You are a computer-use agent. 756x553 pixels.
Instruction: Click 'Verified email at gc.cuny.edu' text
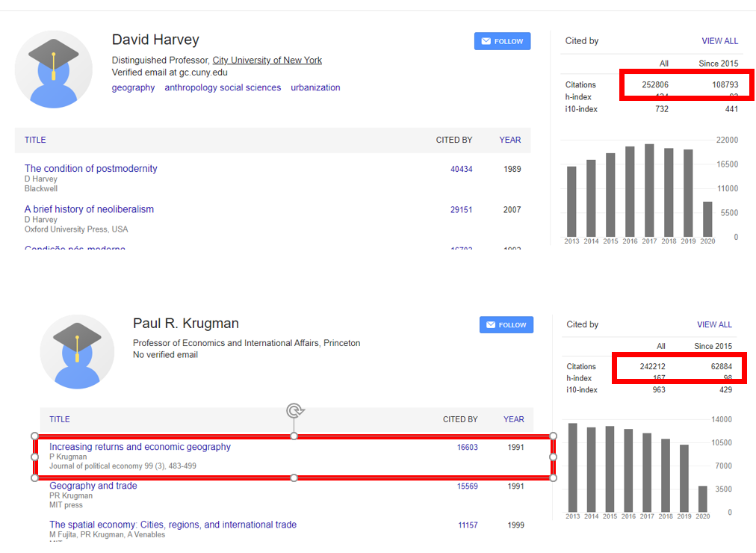click(170, 72)
